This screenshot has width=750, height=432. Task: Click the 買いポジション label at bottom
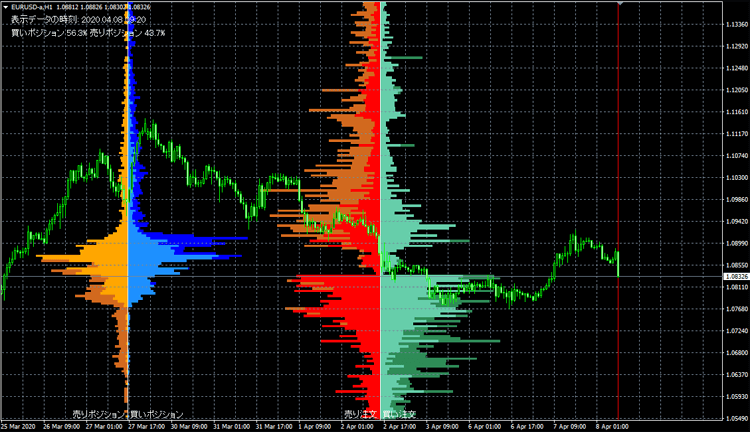(x=157, y=413)
